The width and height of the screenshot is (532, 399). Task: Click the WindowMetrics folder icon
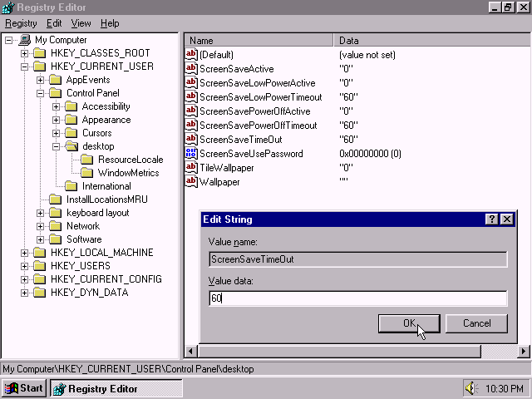click(87, 173)
